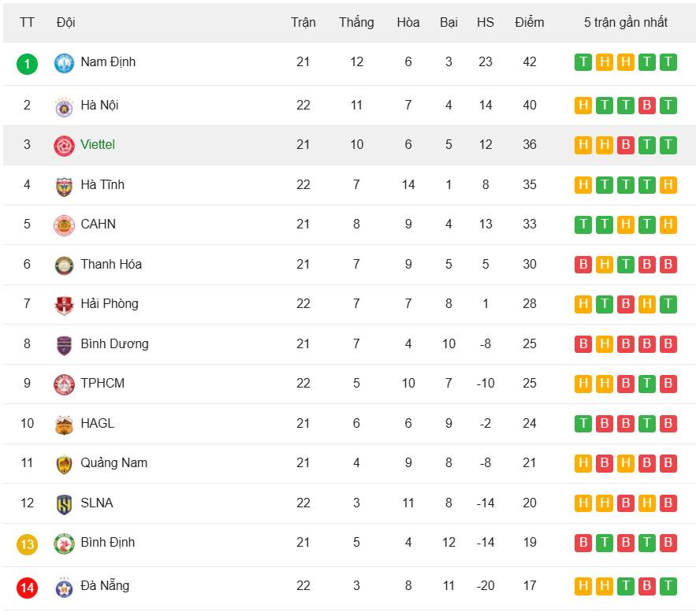Click the '5 trận gần nhất' header
The width and height of the screenshot is (696, 616).
coord(625,22)
